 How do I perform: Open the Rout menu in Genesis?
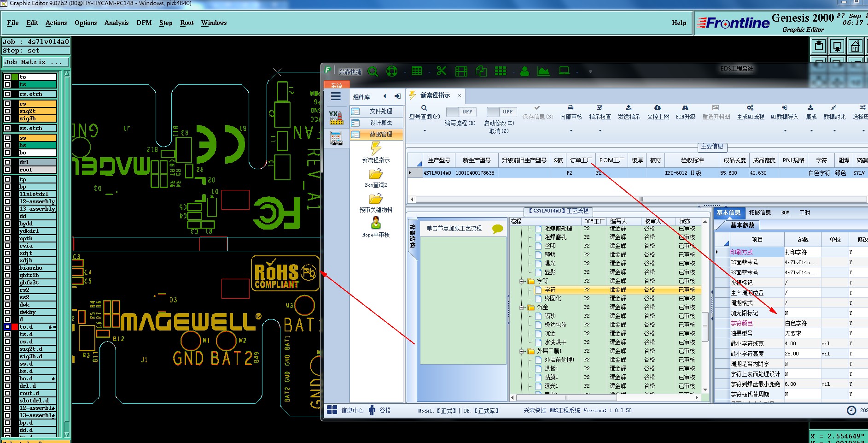point(187,23)
